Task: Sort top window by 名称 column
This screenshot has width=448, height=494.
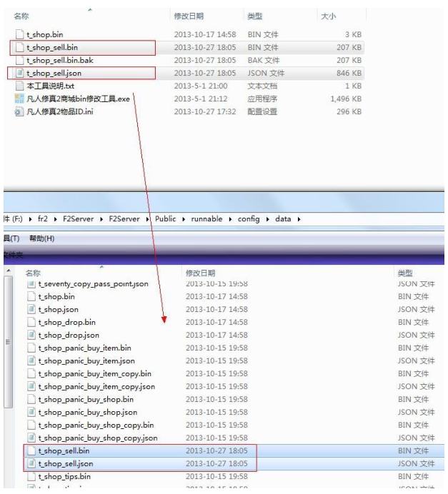Action: pyautogui.click(x=21, y=16)
